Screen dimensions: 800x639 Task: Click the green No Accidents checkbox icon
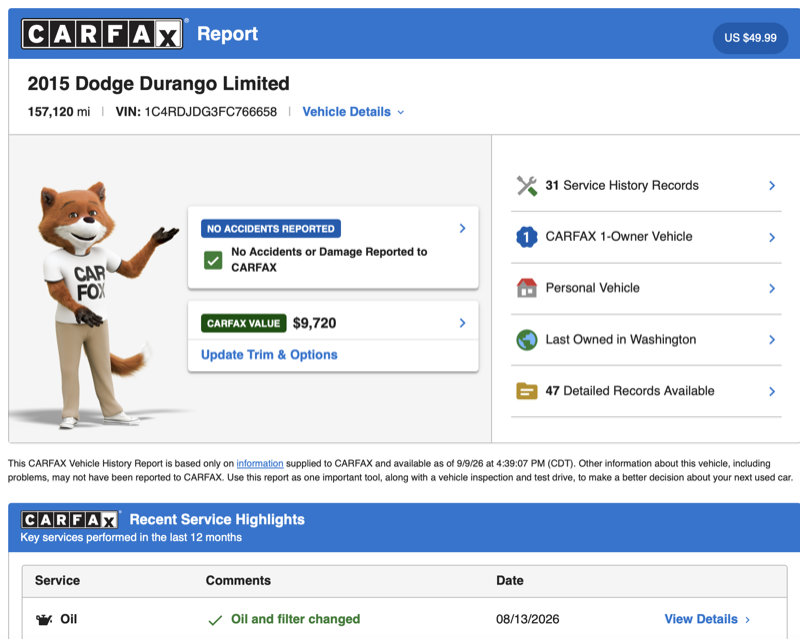213,260
